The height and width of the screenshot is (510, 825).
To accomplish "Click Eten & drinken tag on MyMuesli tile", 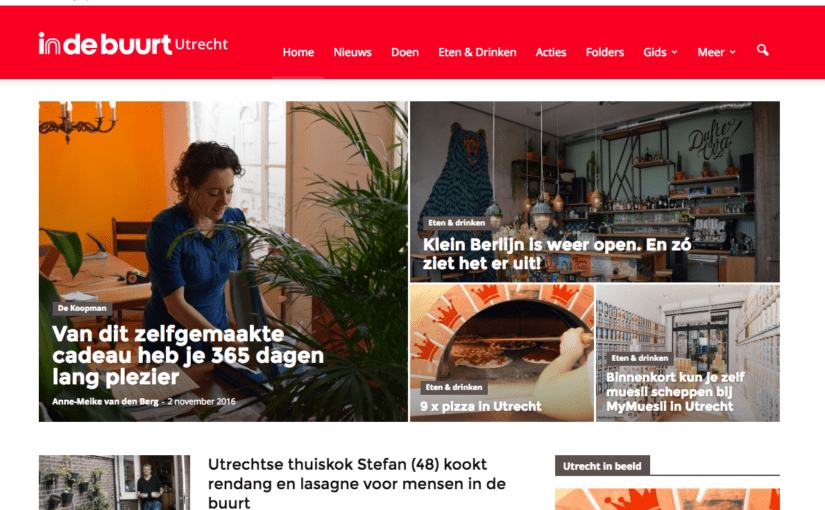I will point(639,358).
